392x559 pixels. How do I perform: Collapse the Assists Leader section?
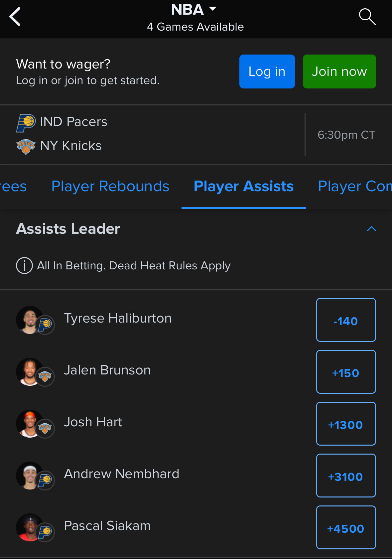[x=371, y=229]
